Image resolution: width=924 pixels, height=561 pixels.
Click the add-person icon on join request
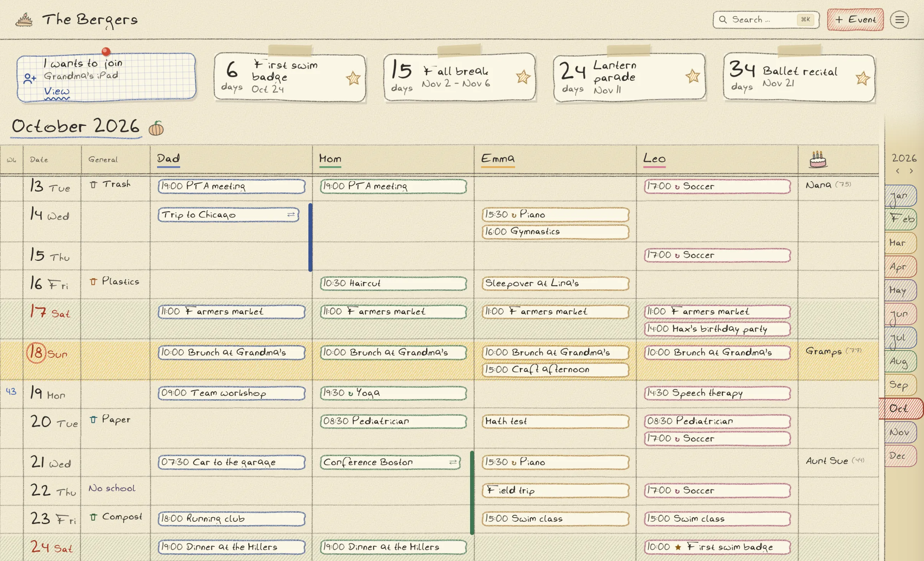coord(30,78)
